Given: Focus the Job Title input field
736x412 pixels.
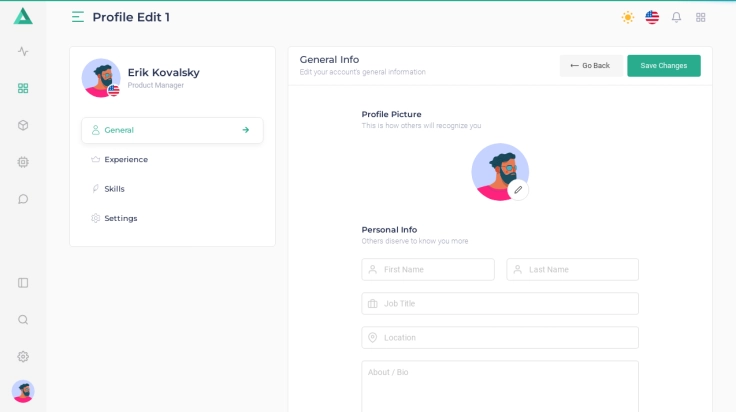Looking at the screenshot, I should (500, 304).
